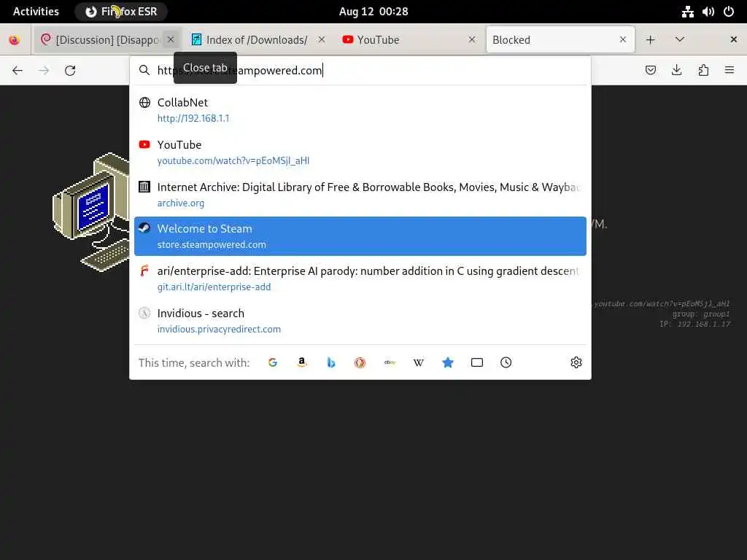
Task: Click the network status icon
Action: 687,12
